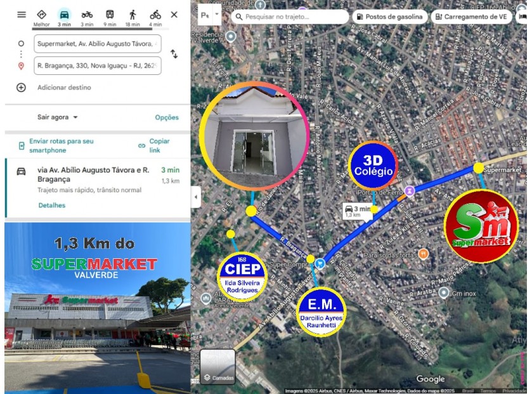
Task: Choose the car driving mode, 3 min
Action: 64,18
